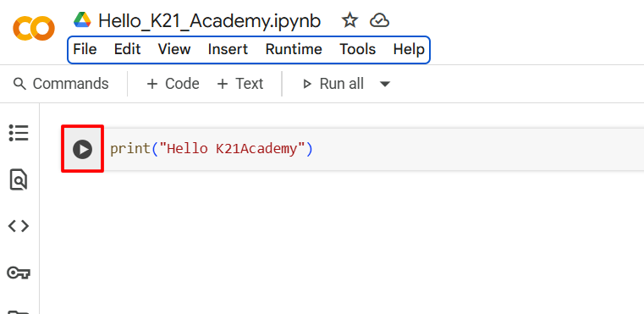This screenshot has width=644, height=314.
Task: Run the print Hello K21Academy cell
Action: click(x=83, y=149)
